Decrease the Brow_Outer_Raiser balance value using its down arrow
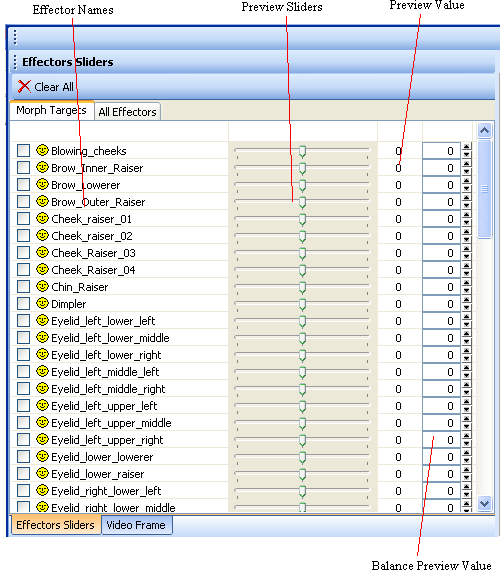This screenshot has height=580, width=503. coord(467,206)
